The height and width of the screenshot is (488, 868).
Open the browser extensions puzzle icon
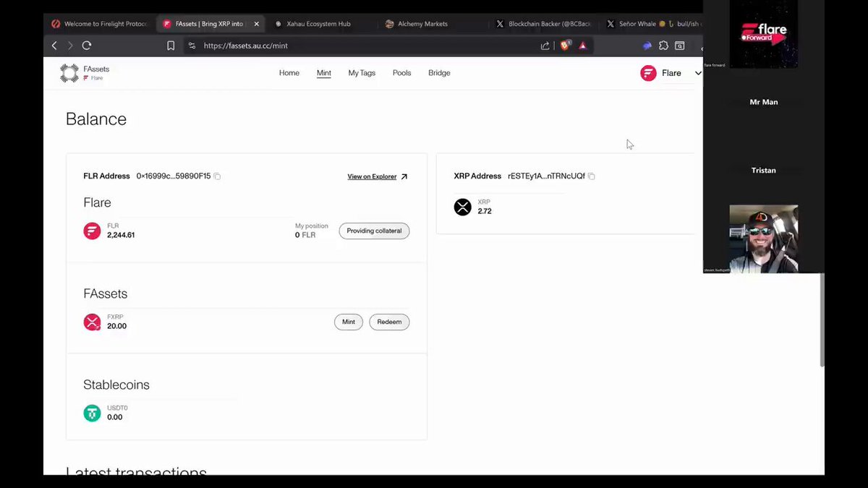(x=663, y=46)
